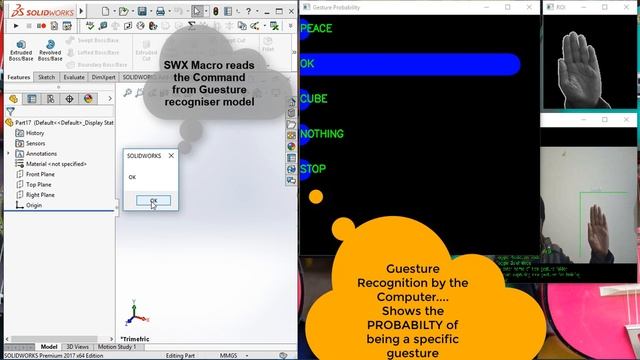Open the ConfigurationManager tab icon
Viewport: 640px width, 360px height.
[x=51, y=99]
